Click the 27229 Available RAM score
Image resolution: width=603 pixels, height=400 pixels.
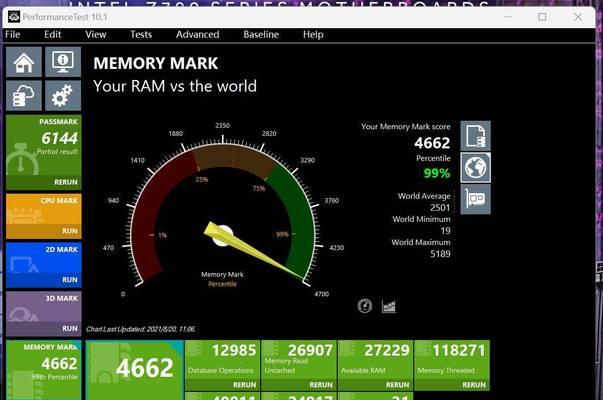click(387, 350)
